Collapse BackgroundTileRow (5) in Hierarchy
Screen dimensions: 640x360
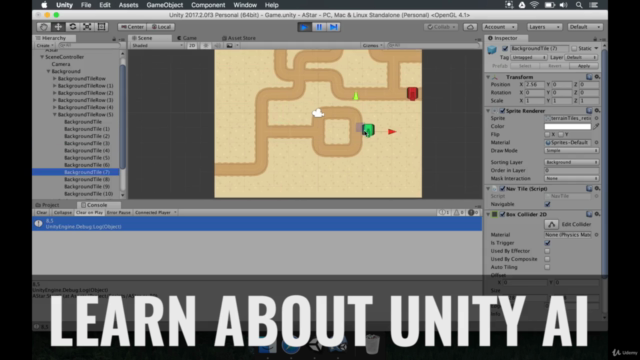click(x=54, y=115)
